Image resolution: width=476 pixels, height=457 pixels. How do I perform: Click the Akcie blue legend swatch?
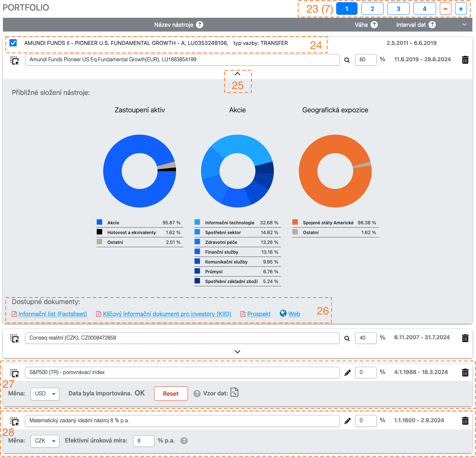click(100, 222)
